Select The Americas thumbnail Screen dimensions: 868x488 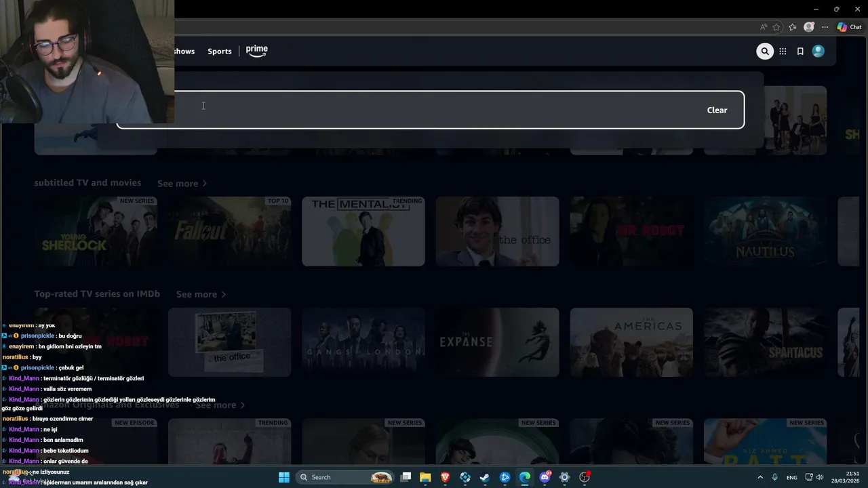pyautogui.click(x=631, y=342)
